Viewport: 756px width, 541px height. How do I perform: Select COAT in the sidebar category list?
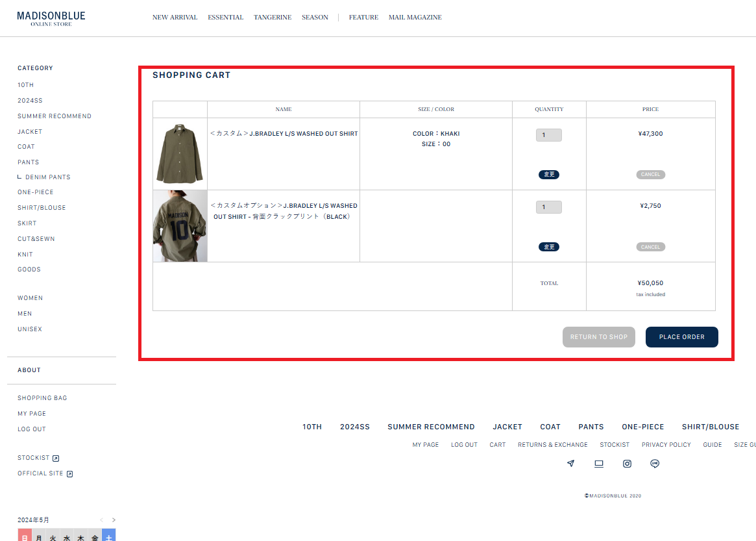[x=26, y=147]
